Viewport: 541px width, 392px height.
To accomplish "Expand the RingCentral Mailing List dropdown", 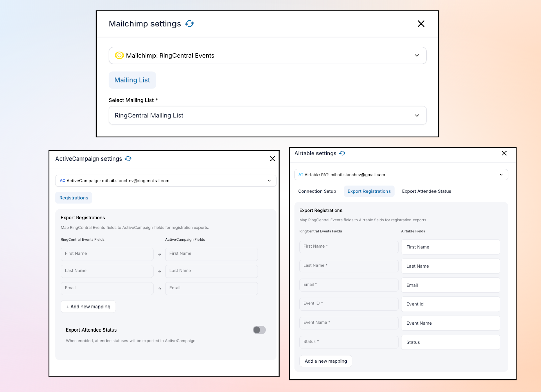I will (267, 115).
